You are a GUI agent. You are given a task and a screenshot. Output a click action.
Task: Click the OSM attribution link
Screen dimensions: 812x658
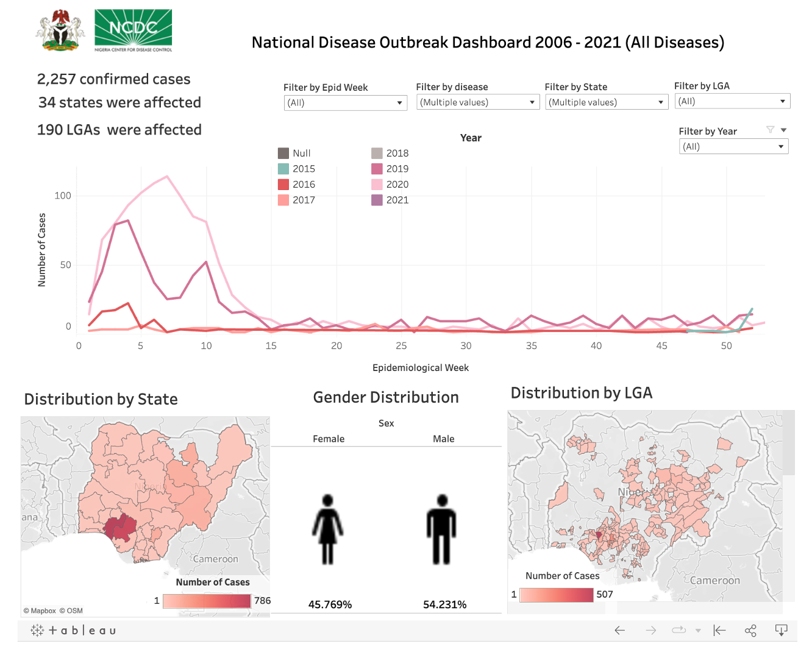click(75, 610)
